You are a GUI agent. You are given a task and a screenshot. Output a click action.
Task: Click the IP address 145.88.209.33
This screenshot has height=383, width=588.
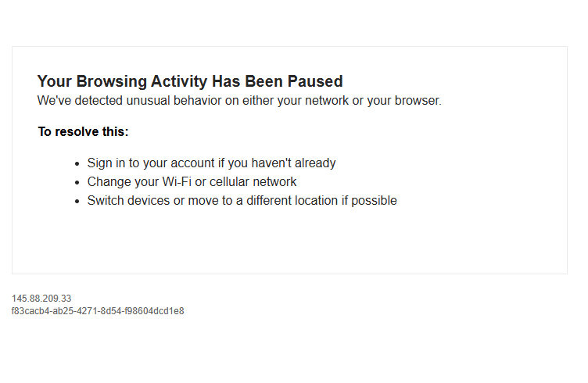point(41,299)
